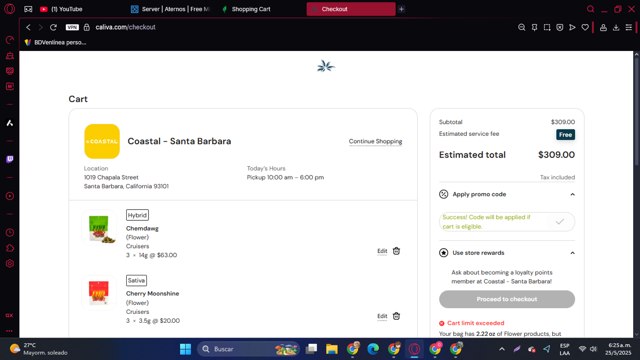The image size is (640, 360).
Task: Click the Opera logo menu button
Action: click(x=9, y=9)
